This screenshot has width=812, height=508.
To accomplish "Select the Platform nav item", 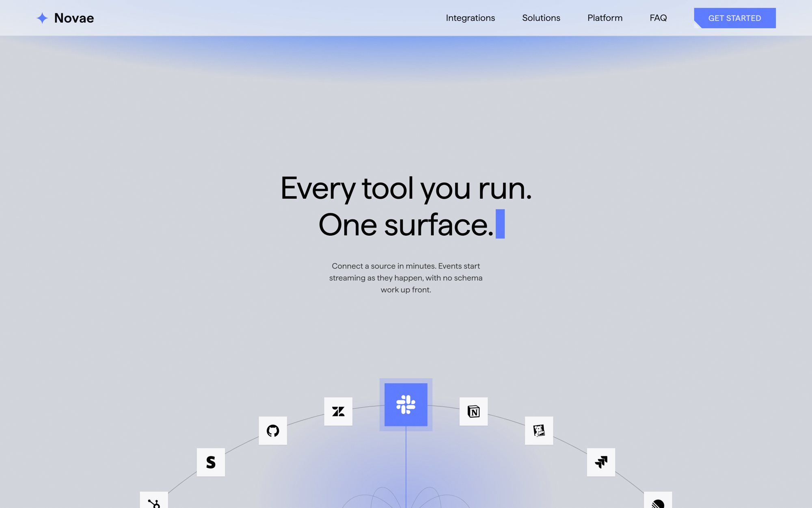I will [605, 18].
